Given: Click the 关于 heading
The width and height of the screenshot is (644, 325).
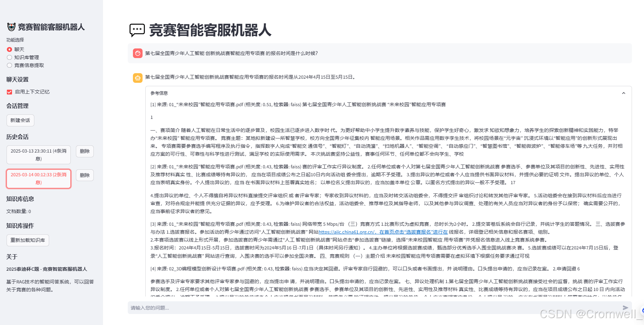Looking at the screenshot, I should 12,257.
